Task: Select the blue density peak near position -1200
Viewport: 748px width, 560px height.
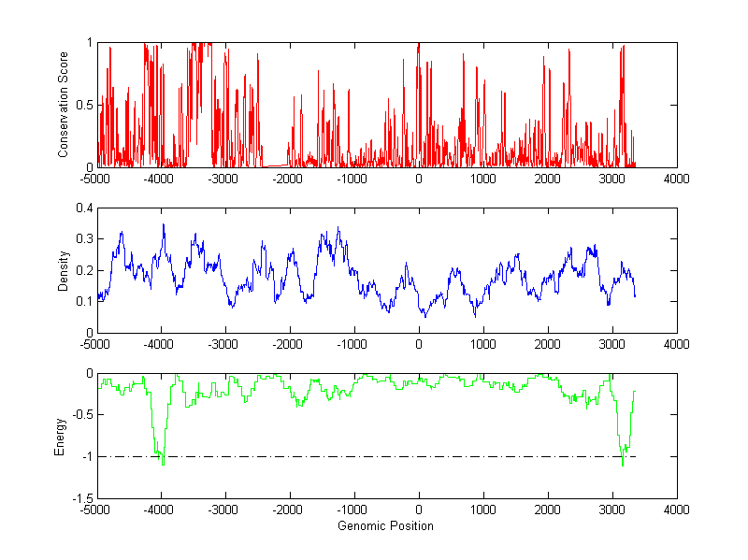Action: [338, 229]
